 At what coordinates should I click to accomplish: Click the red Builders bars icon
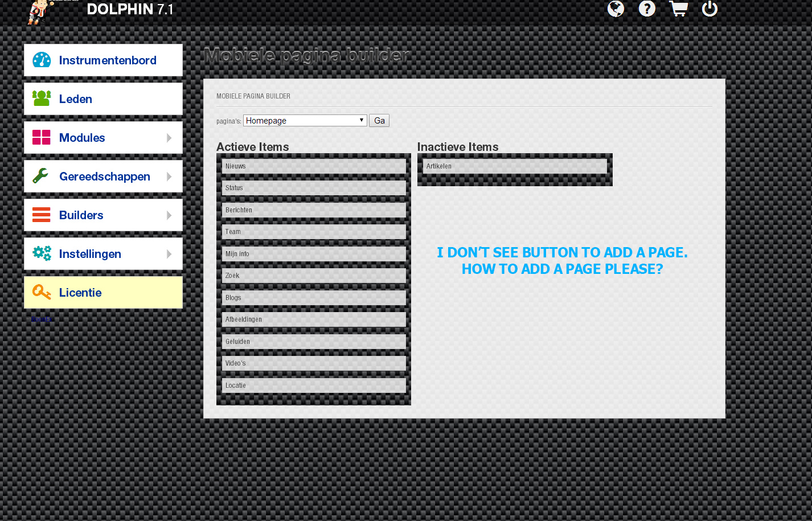pyautogui.click(x=42, y=215)
